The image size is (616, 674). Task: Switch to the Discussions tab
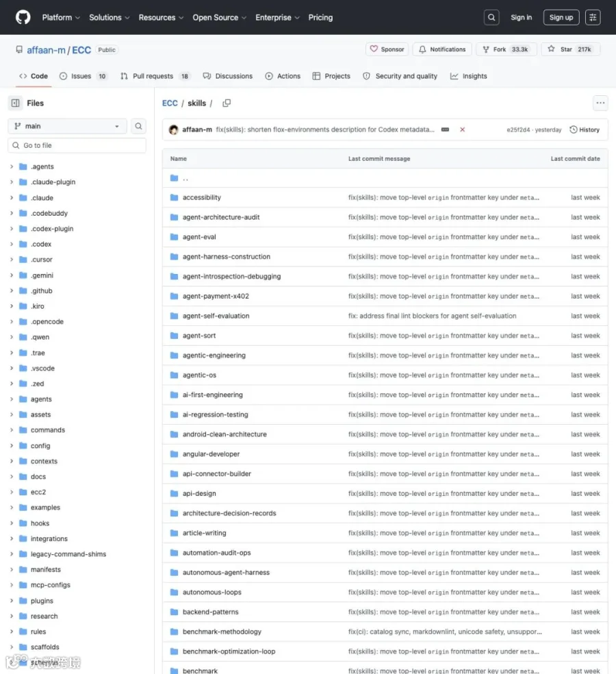(x=228, y=76)
